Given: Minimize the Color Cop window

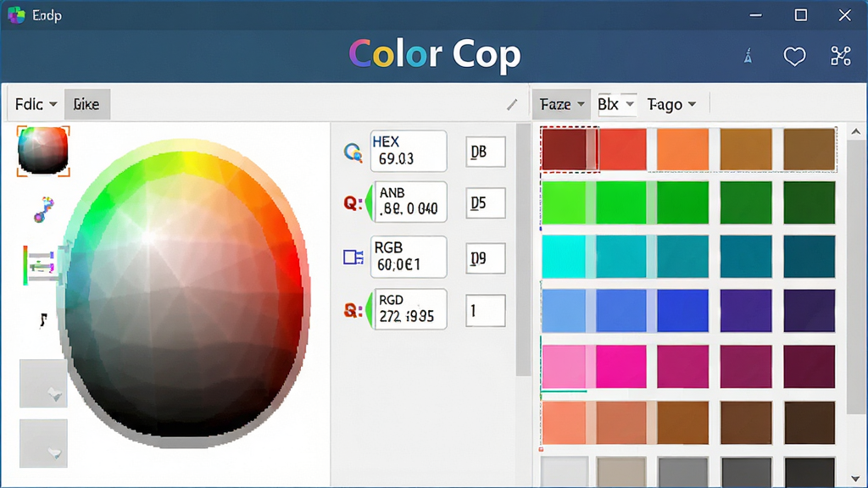Looking at the screenshot, I should 755,15.
